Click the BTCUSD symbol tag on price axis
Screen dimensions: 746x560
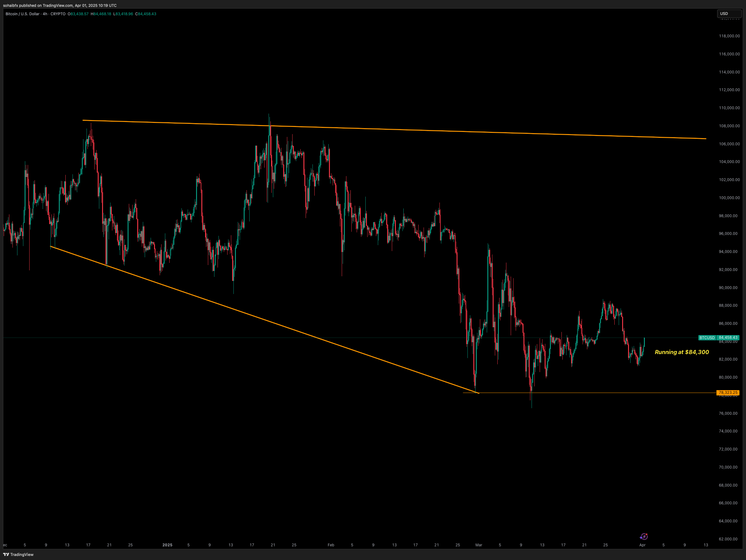click(x=707, y=338)
